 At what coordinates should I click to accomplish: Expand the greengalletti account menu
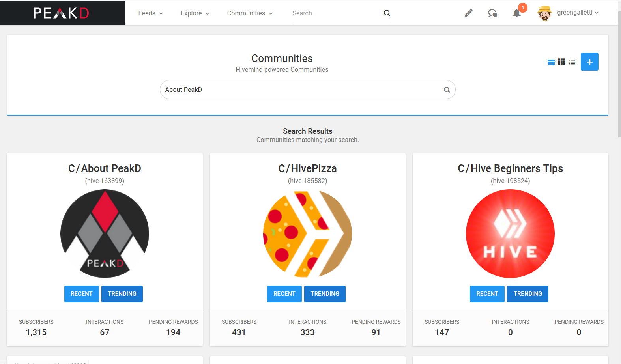coord(578,13)
